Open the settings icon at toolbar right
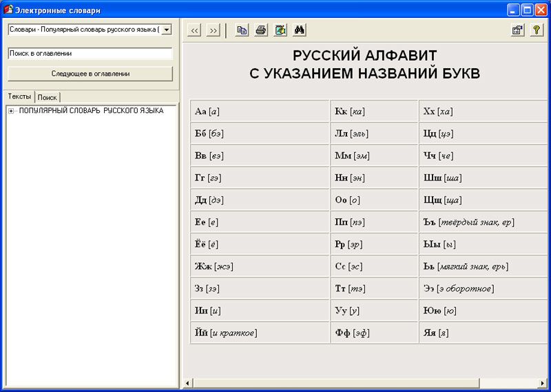 pyautogui.click(x=517, y=30)
